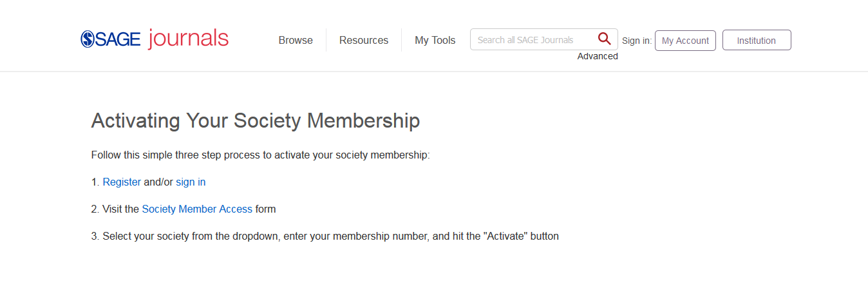Image resolution: width=868 pixels, height=308 pixels.
Task: Click the blue SAGE wordmark
Action: 118,39
